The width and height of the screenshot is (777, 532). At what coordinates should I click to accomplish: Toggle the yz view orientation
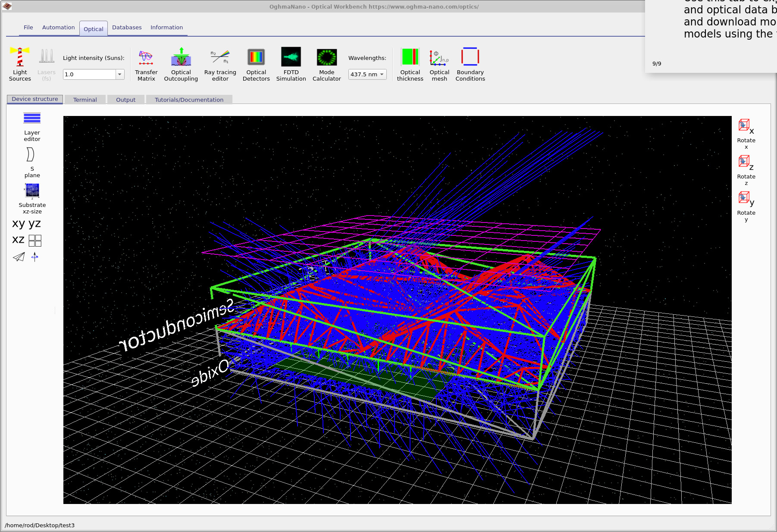point(34,223)
